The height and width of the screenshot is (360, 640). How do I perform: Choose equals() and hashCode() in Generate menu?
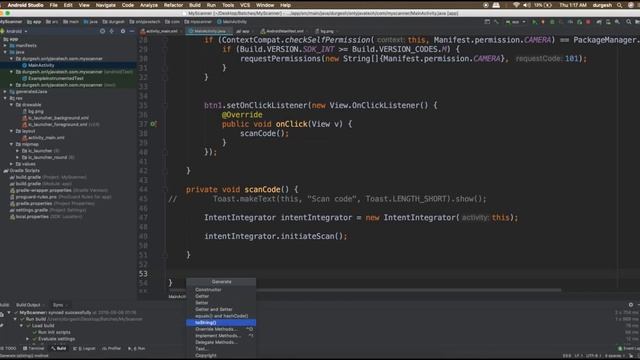pos(221,316)
